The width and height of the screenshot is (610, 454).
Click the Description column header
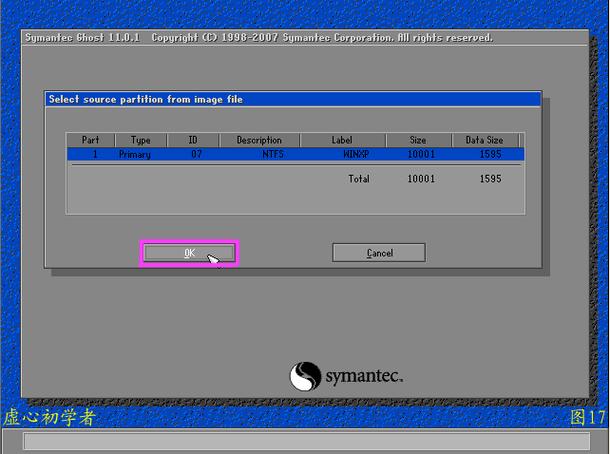(x=259, y=140)
